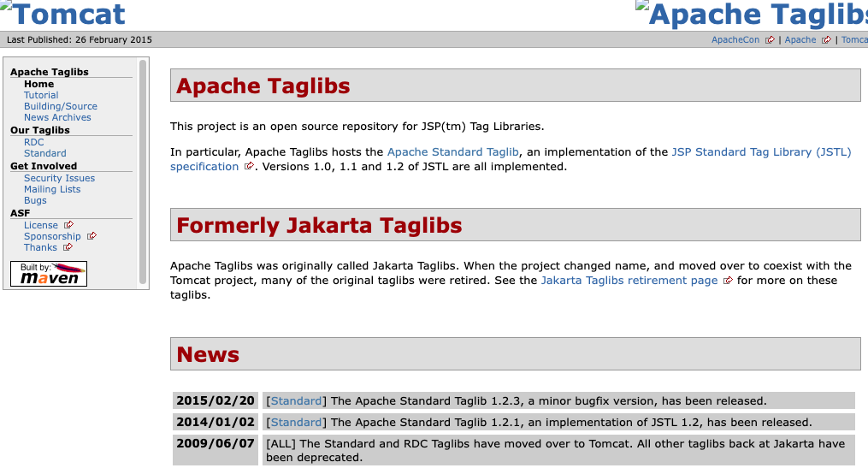Open ApacheCon link in header
This screenshot has height=474, width=868.
pyautogui.click(x=735, y=40)
